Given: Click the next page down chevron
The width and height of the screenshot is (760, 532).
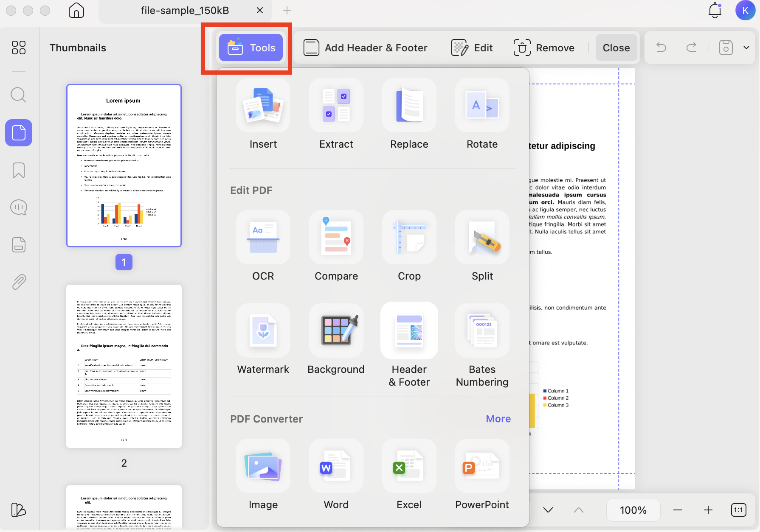Looking at the screenshot, I should [x=548, y=510].
